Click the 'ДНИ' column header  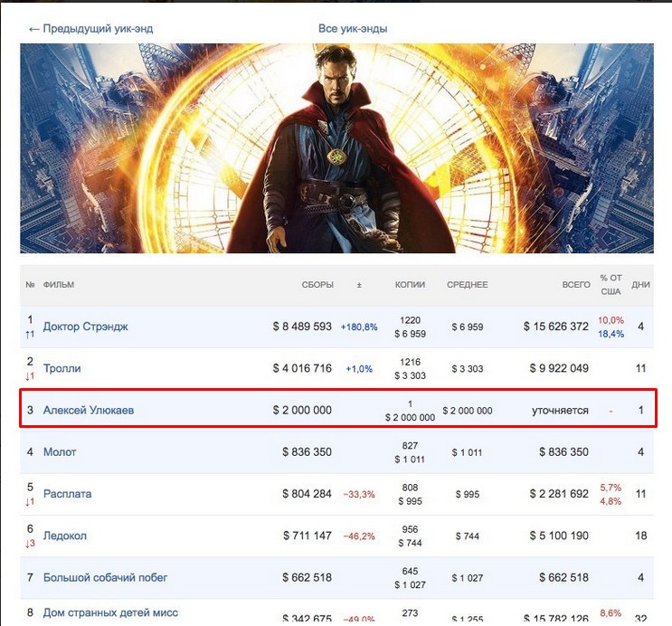(x=640, y=285)
